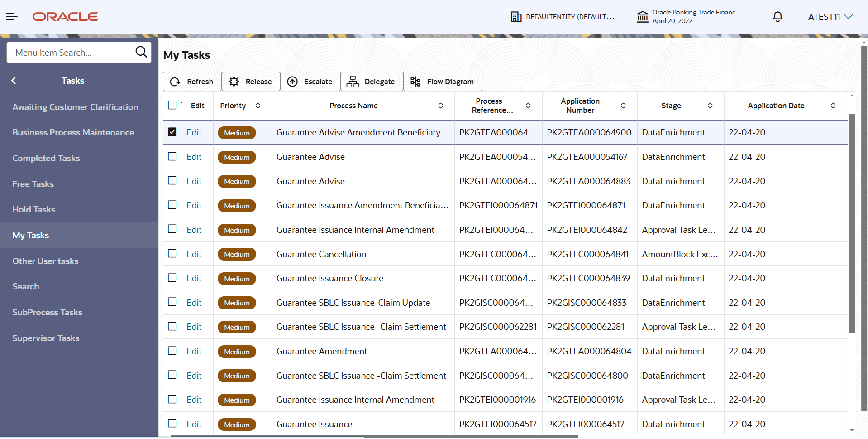
Task: Select the Release task icon
Action: [x=234, y=82]
